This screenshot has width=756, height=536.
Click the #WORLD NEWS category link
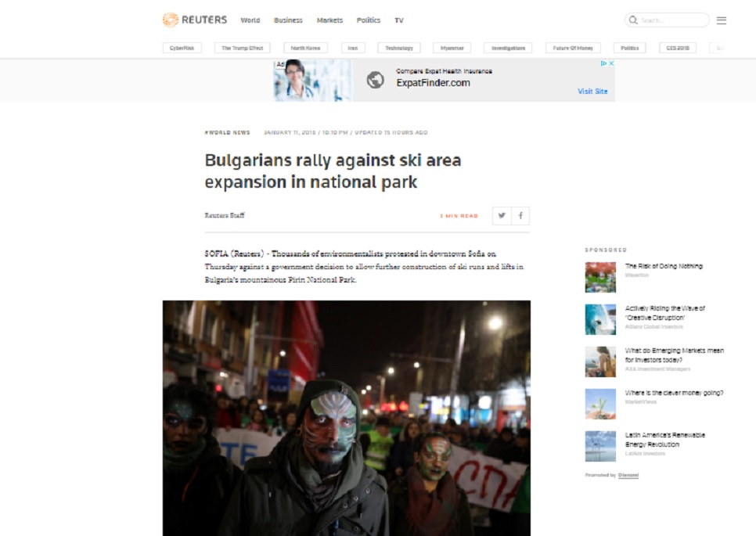pyautogui.click(x=228, y=132)
